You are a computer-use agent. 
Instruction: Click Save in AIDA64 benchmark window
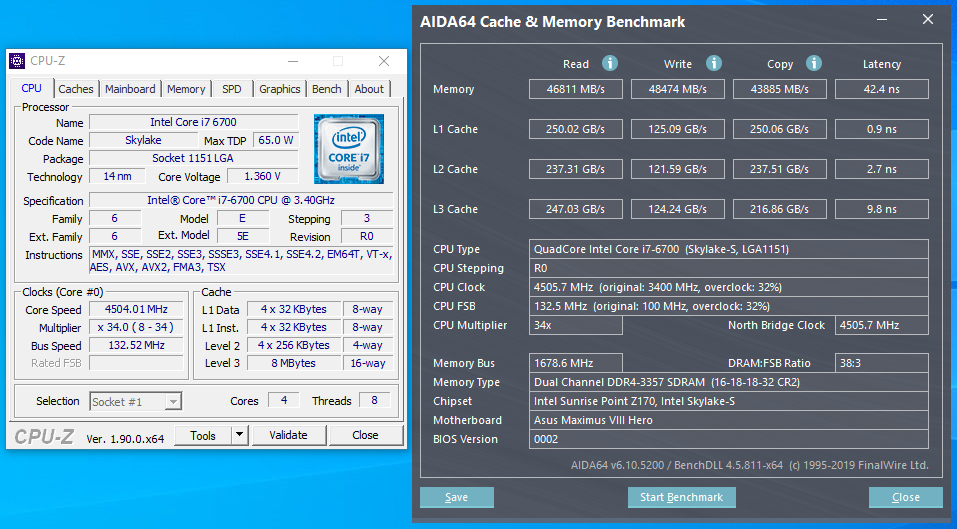457,497
